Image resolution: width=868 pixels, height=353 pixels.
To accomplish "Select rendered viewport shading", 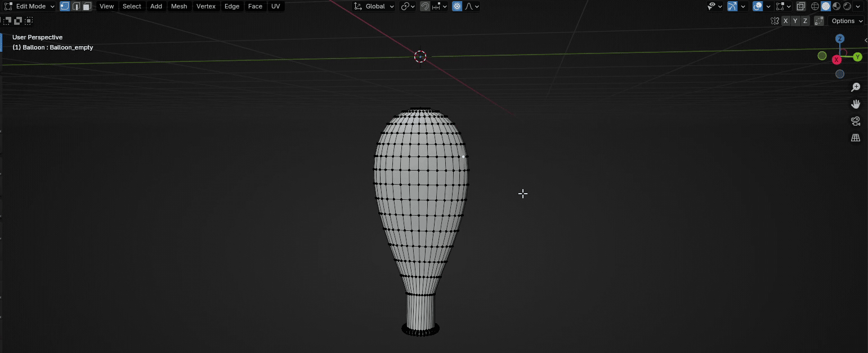I will click(x=847, y=6).
